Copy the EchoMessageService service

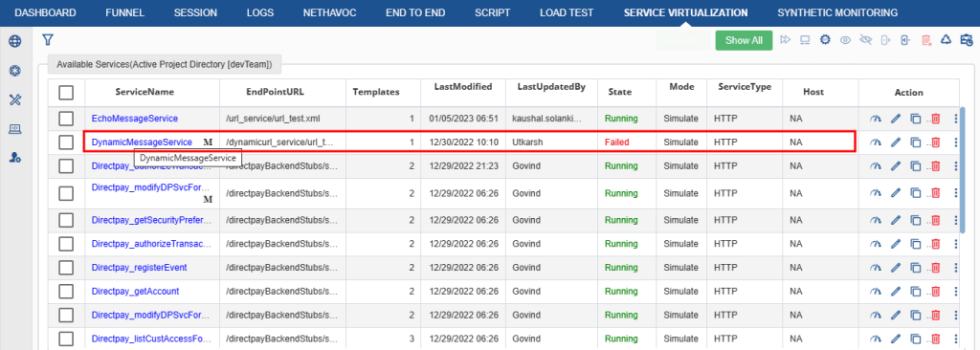pyautogui.click(x=916, y=119)
